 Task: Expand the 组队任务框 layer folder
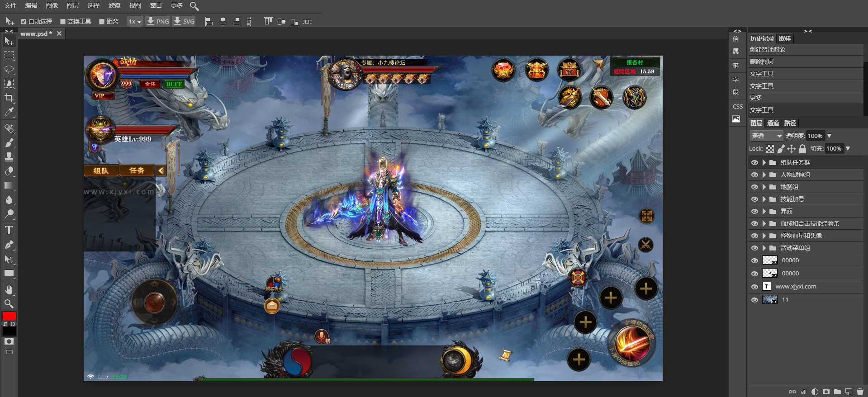coord(764,162)
